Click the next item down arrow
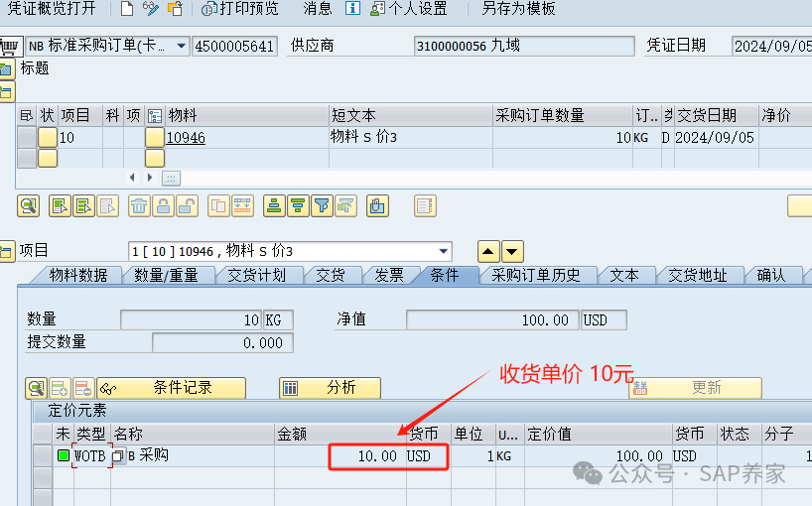812x506 pixels. [x=511, y=252]
